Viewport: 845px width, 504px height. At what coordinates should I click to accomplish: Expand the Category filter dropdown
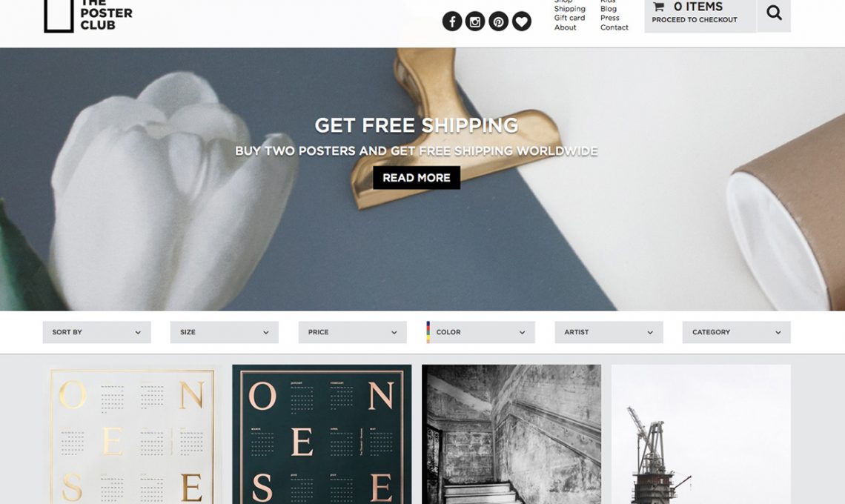[737, 333]
